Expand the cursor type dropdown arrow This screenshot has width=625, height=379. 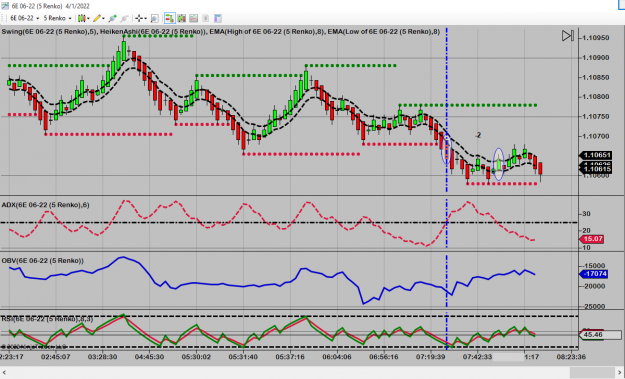click(x=145, y=18)
